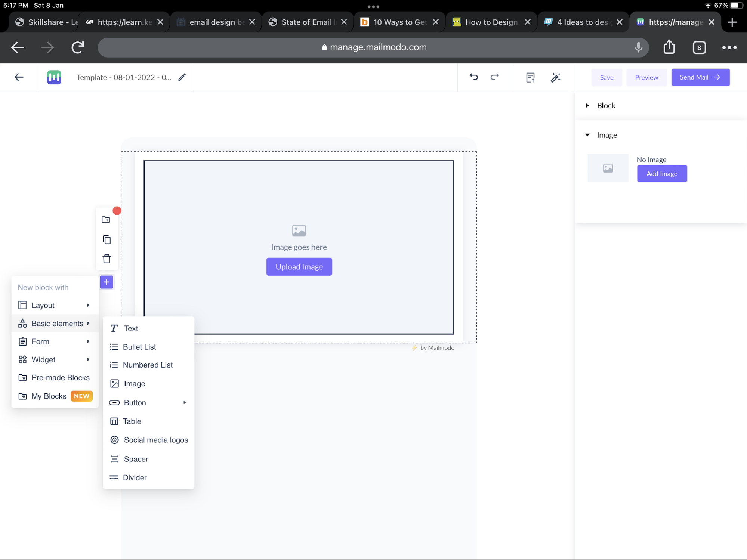The width and height of the screenshot is (747, 560).
Task: Click the Preview button
Action: click(646, 77)
